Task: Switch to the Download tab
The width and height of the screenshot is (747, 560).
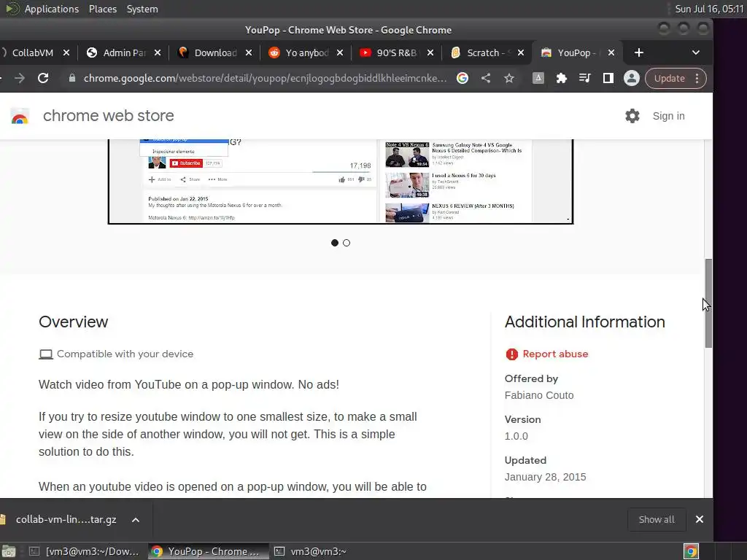Action: [215, 52]
